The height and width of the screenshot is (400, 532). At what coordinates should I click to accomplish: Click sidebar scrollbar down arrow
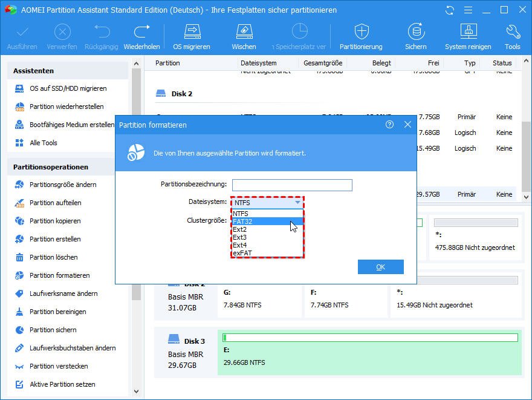(137, 391)
